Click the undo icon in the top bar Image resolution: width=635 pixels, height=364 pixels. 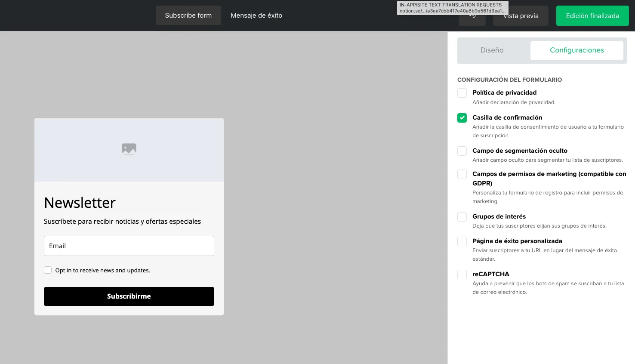coord(472,18)
